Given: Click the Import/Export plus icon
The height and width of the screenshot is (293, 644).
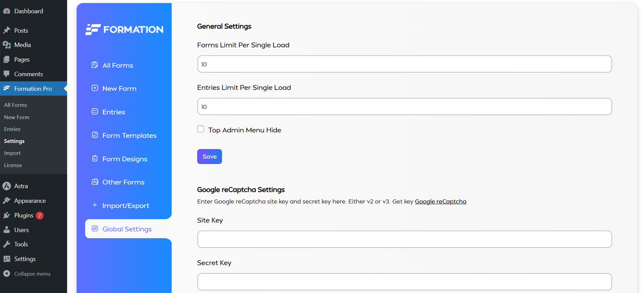Looking at the screenshot, I should click(x=95, y=205).
